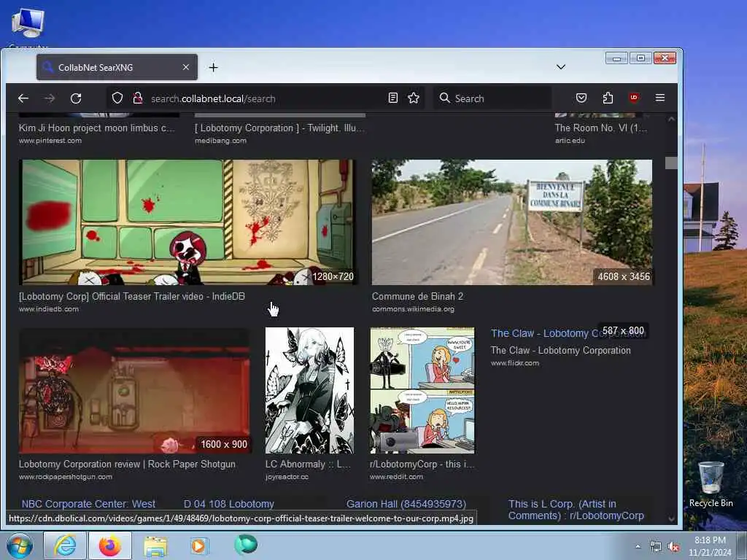Click Lobotomy Corporation review title text

[x=127, y=464]
